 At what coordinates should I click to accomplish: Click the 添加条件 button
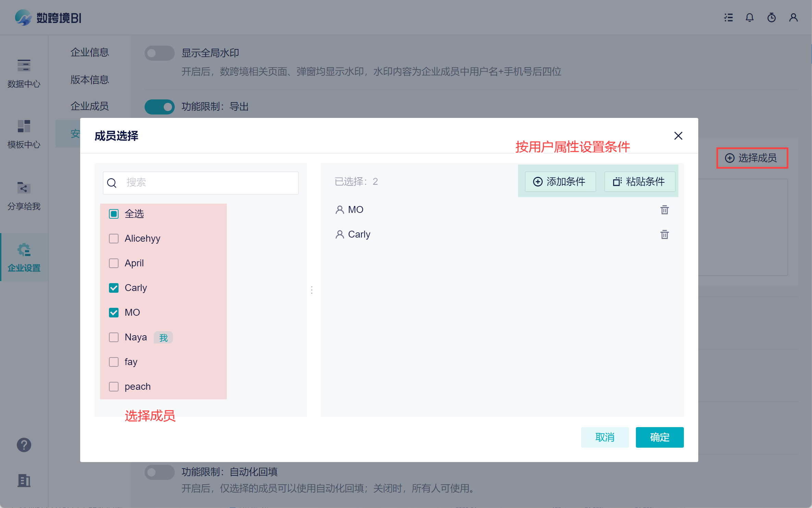click(560, 182)
